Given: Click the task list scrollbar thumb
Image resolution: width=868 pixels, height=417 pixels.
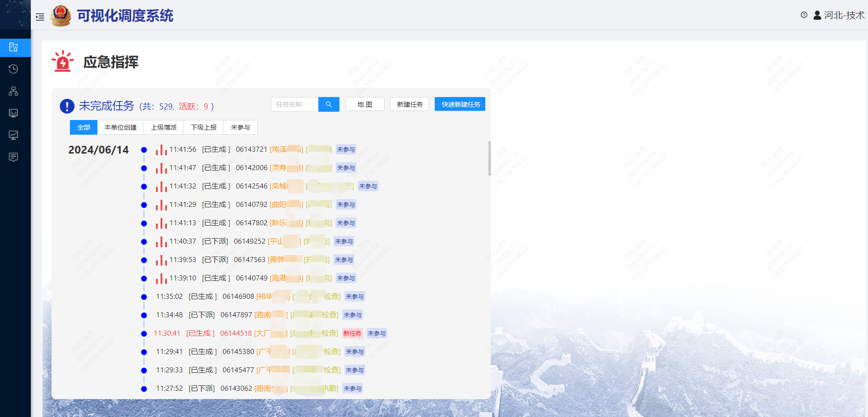Looking at the screenshot, I should [489, 158].
